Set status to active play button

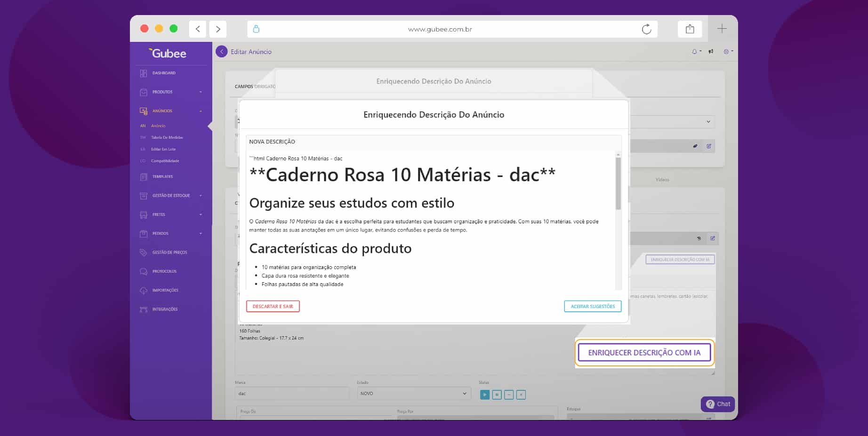[x=485, y=395]
